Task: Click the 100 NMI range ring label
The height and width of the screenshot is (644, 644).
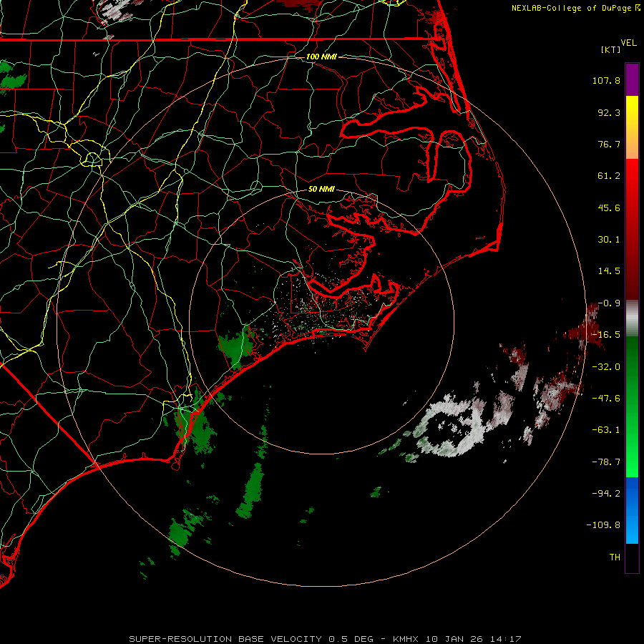Action: point(321,57)
